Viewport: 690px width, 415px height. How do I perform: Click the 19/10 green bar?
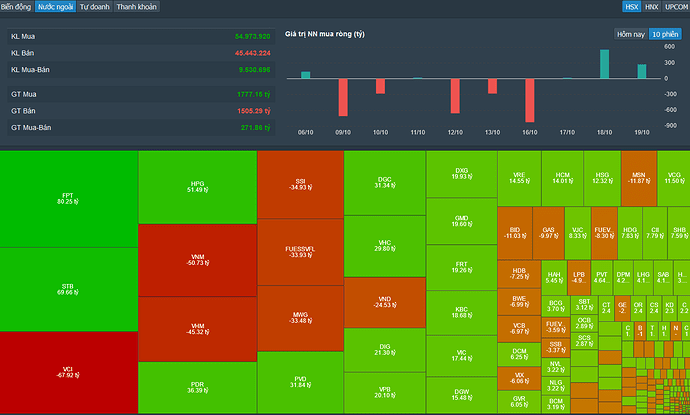pyautogui.click(x=642, y=71)
